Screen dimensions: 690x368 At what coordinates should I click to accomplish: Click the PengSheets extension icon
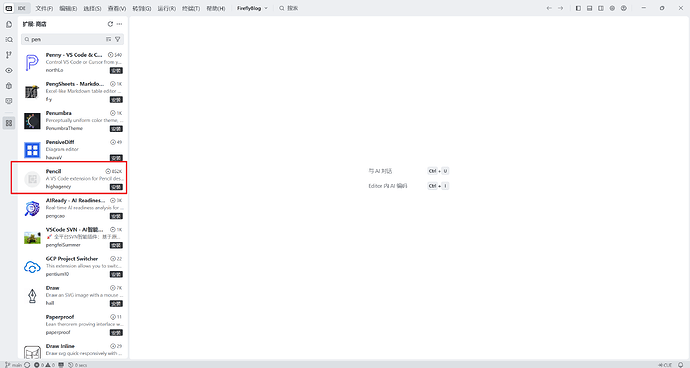click(32, 92)
